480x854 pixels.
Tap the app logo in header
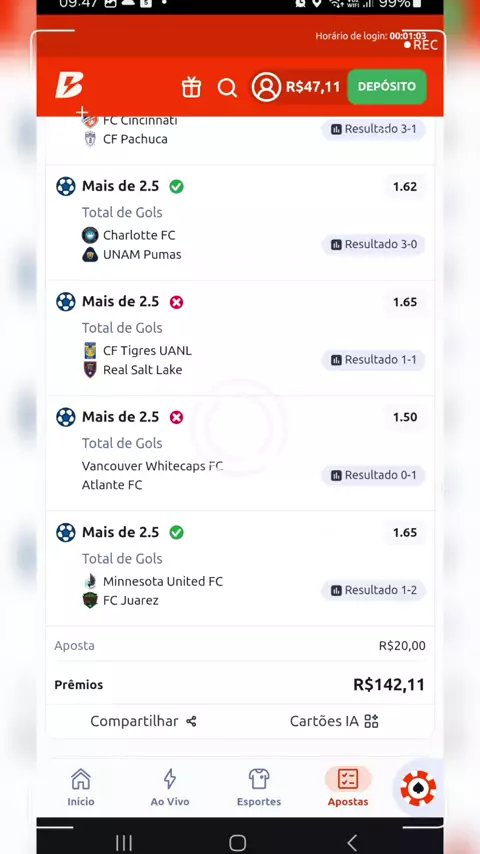click(x=69, y=86)
